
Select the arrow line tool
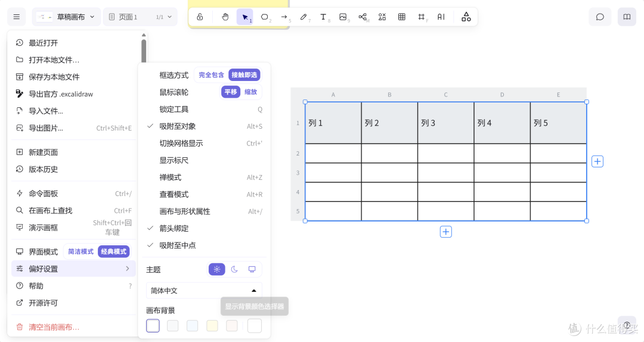coord(284,17)
